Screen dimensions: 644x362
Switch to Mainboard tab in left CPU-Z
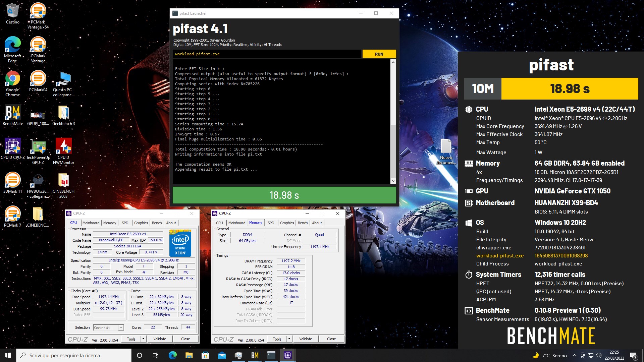pos(91,223)
